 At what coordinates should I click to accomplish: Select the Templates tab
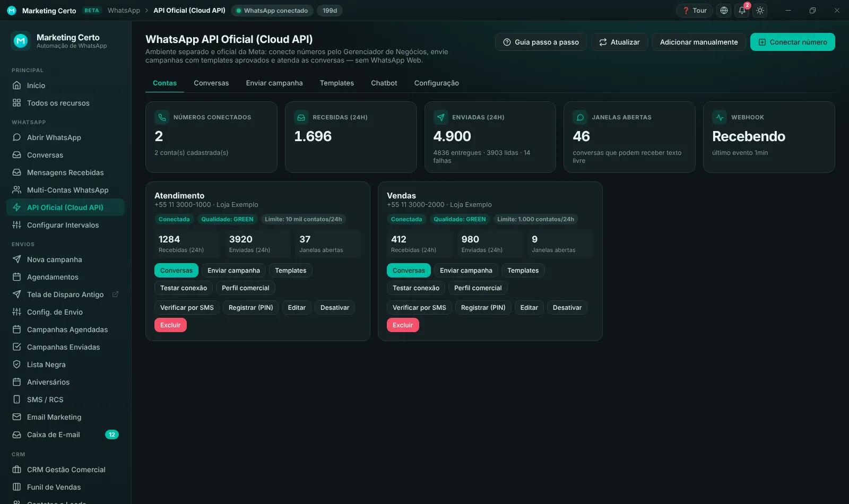pos(337,83)
